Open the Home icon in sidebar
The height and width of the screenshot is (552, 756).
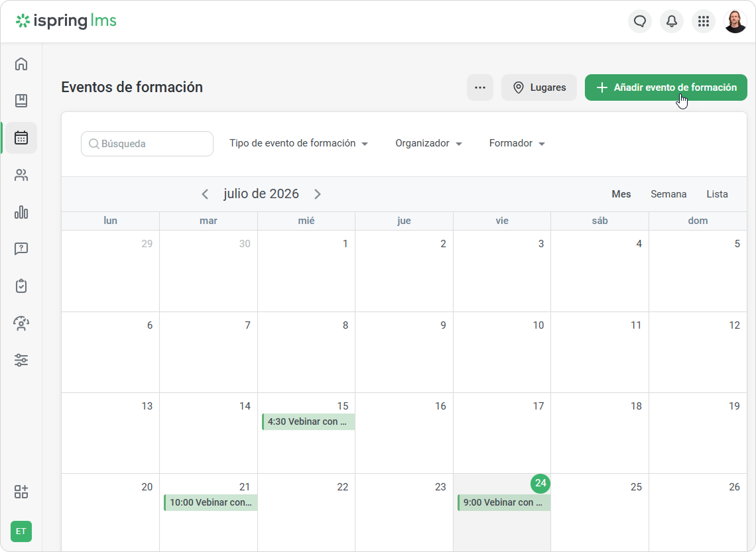click(x=21, y=64)
